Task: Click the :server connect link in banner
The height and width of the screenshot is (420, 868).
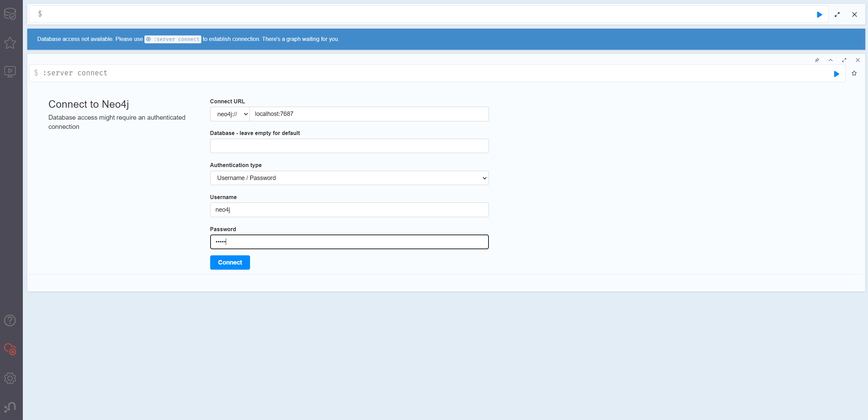Action: click(173, 39)
